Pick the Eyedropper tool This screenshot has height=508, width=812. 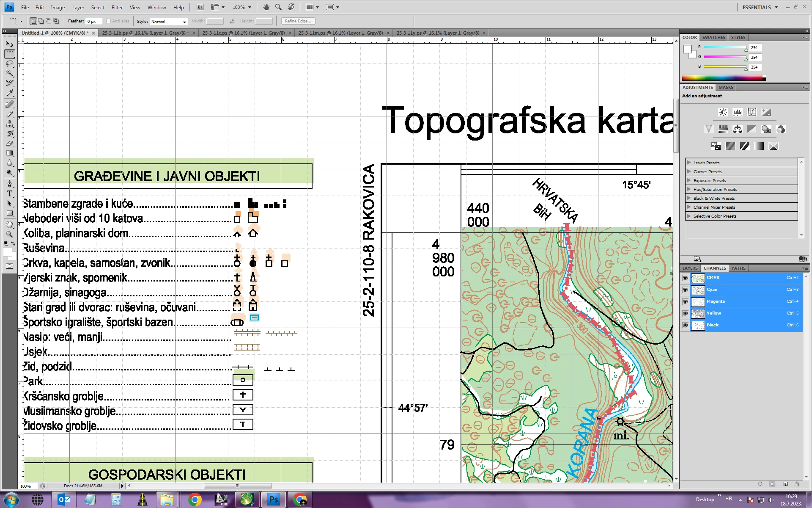click(x=9, y=93)
